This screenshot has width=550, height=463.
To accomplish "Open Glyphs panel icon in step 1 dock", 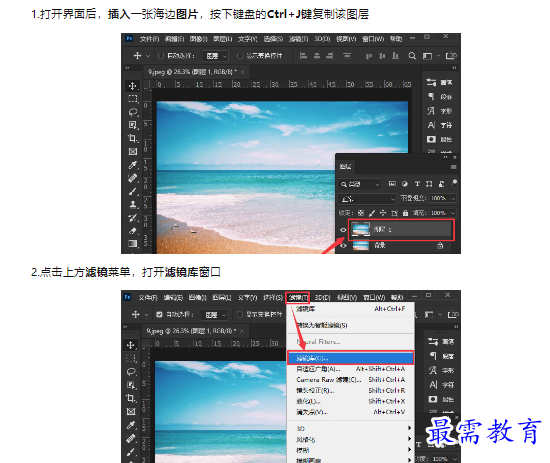I will [x=431, y=111].
